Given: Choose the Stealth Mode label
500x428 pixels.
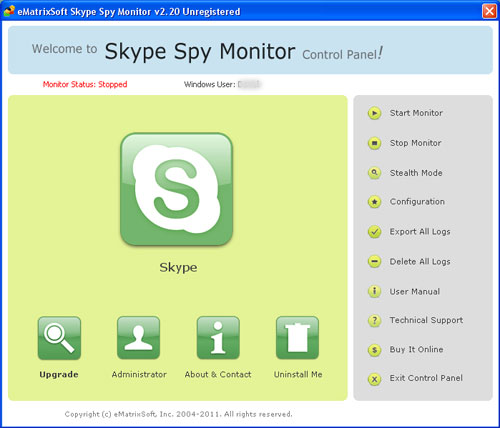Looking at the screenshot, I should [416, 173].
